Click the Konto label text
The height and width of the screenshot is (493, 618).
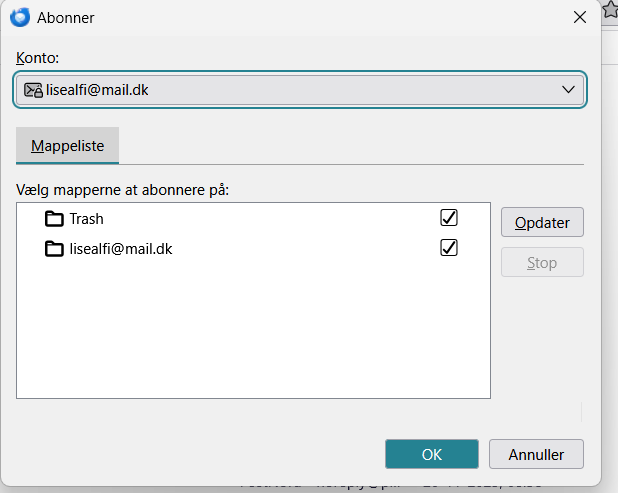pos(38,59)
